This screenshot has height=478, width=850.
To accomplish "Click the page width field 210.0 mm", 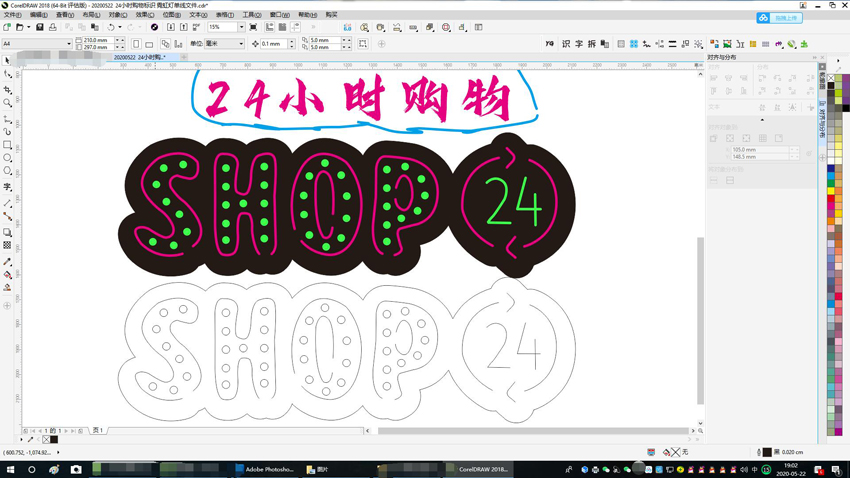I will click(98, 40).
